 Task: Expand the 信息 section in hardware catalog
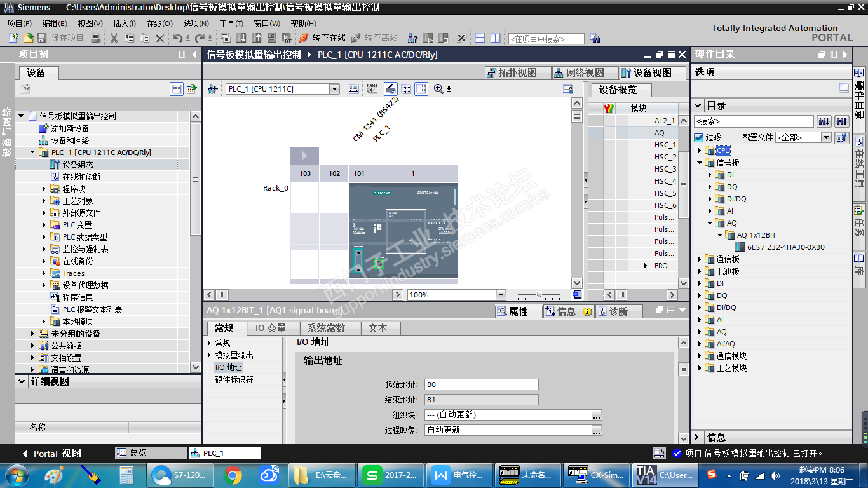click(x=698, y=437)
